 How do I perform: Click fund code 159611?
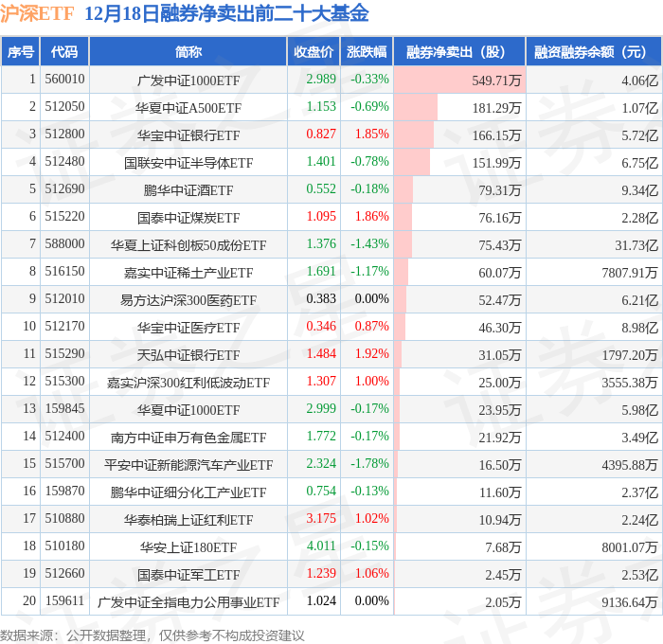point(64,601)
